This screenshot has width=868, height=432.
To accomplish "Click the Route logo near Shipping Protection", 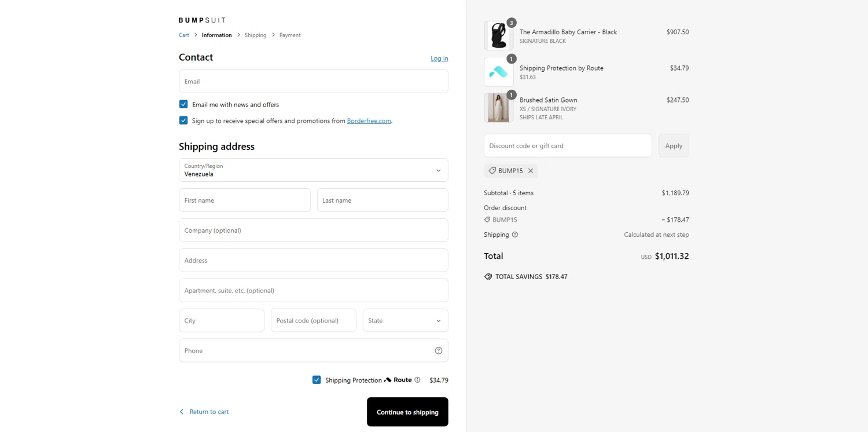I will coord(398,380).
